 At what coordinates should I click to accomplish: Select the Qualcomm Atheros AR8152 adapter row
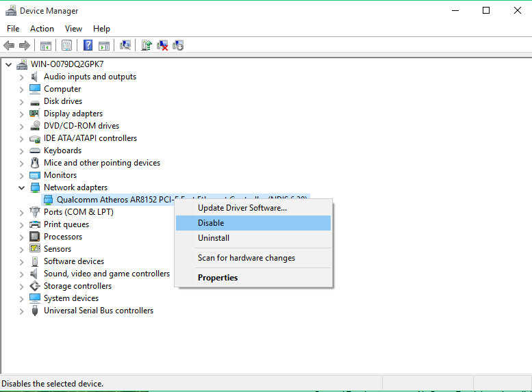click(x=175, y=200)
